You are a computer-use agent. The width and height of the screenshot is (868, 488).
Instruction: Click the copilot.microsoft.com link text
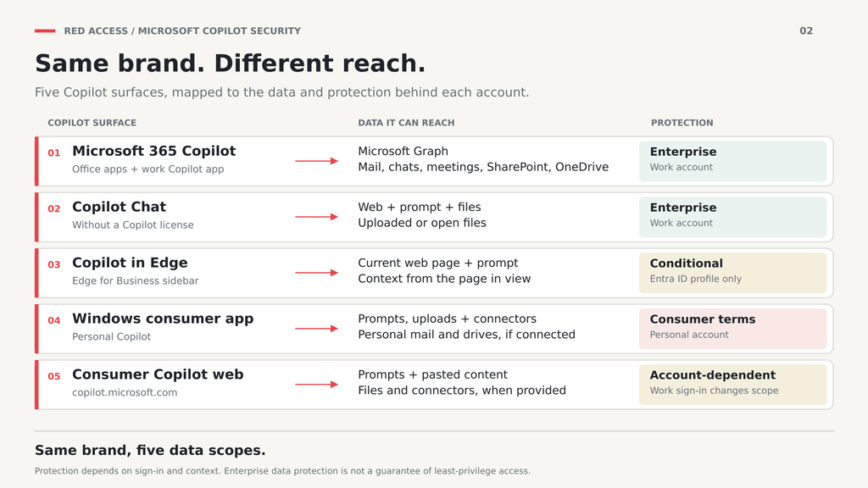coord(125,392)
